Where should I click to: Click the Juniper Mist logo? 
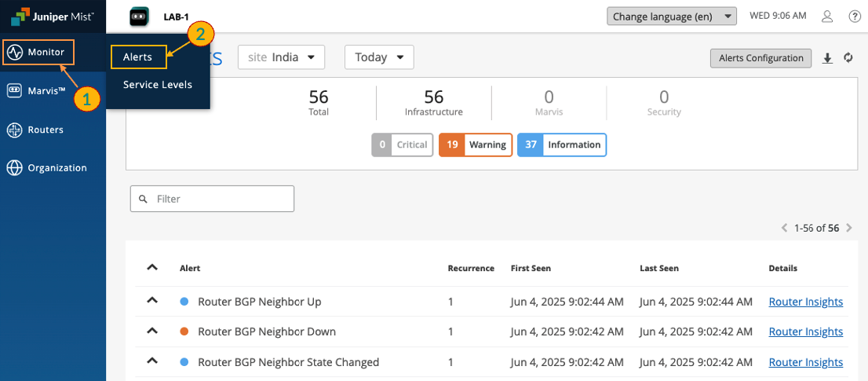pos(52,16)
